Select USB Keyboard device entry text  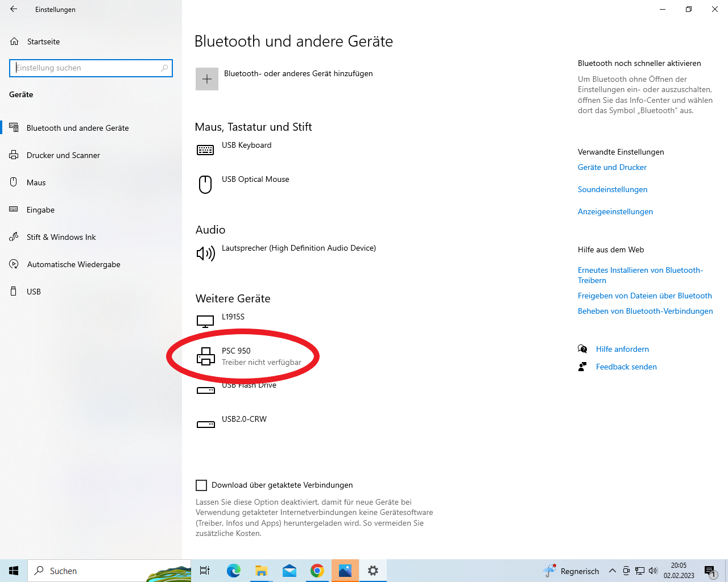(x=246, y=145)
